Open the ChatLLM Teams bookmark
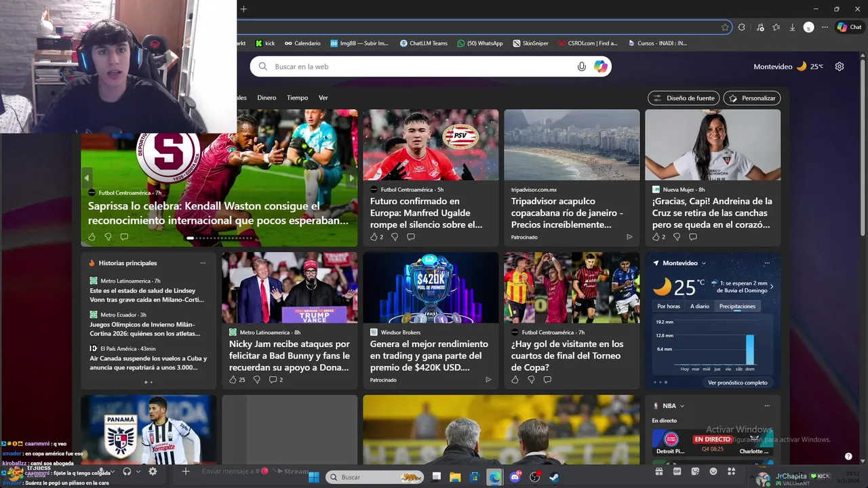 (424, 43)
